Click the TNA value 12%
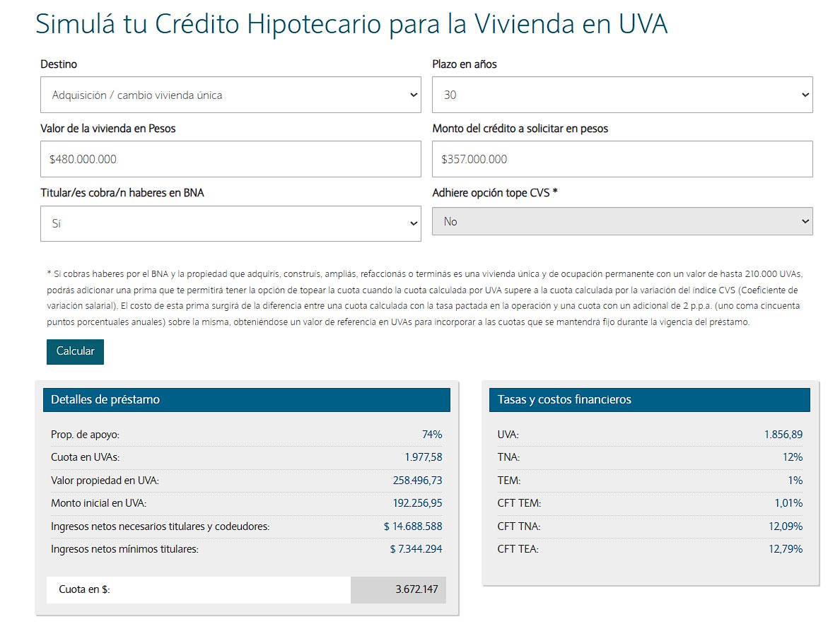This screenshot has width=840, height=624. (793, 457)
